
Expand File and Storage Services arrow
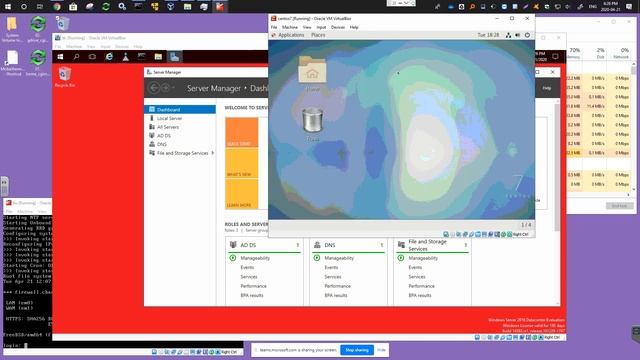[x=213, y=153]
